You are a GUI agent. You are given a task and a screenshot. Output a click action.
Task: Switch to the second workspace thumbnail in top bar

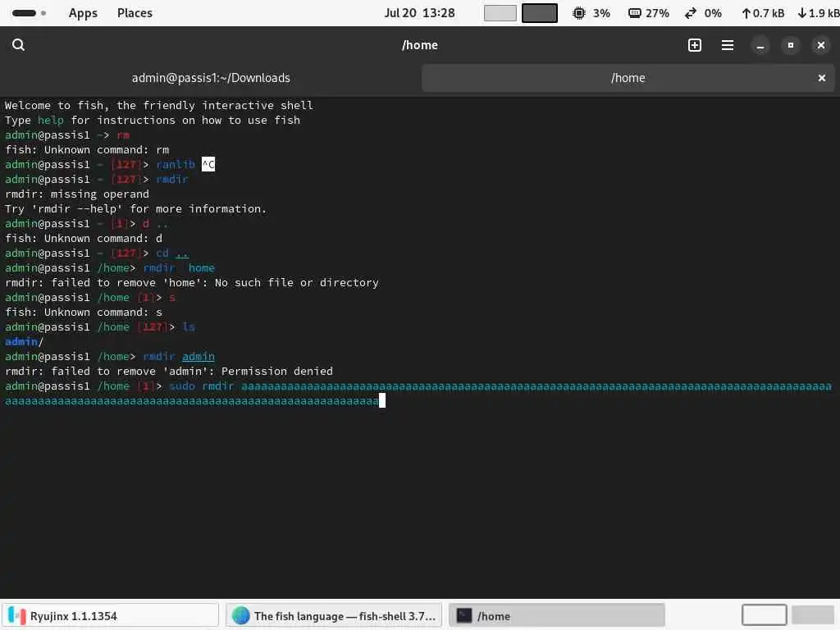click(x=540, y=13)
